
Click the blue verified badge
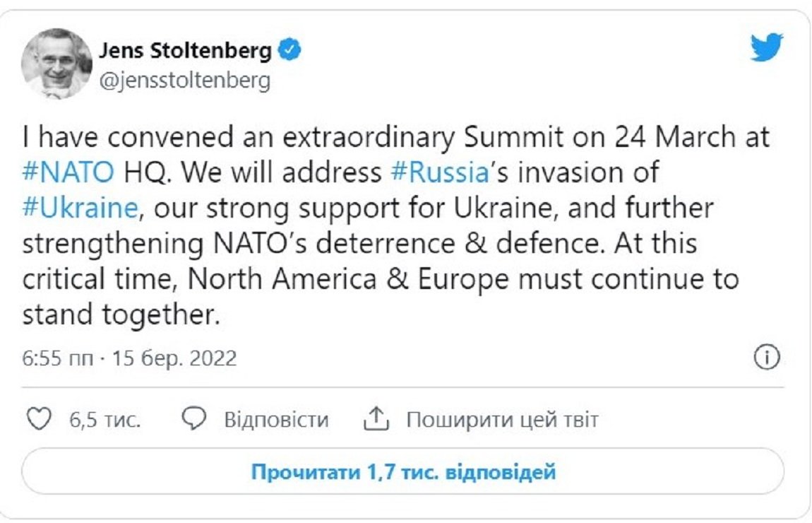(x=289, y=51)
